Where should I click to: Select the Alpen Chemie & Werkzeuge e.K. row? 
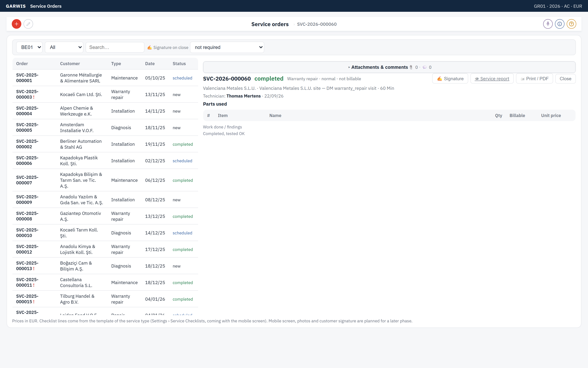pos(105,111)
